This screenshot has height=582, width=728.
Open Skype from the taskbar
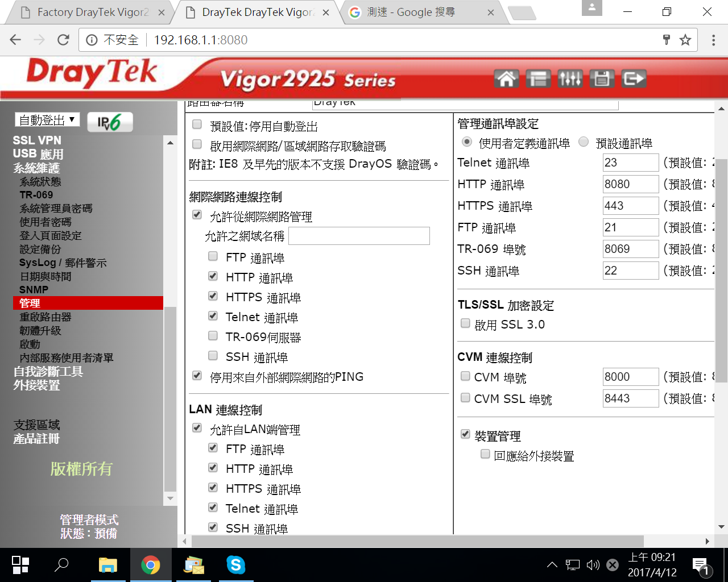pos(235,565)
